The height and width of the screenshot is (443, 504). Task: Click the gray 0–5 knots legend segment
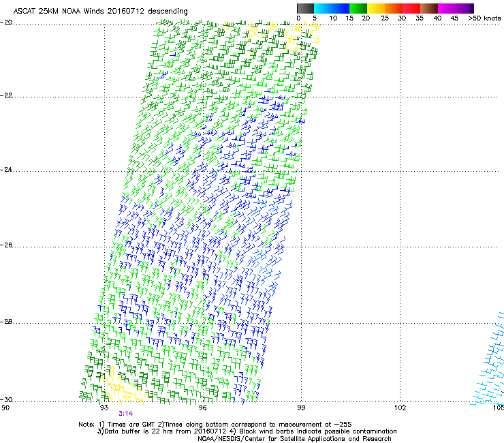tap(305, 8)
